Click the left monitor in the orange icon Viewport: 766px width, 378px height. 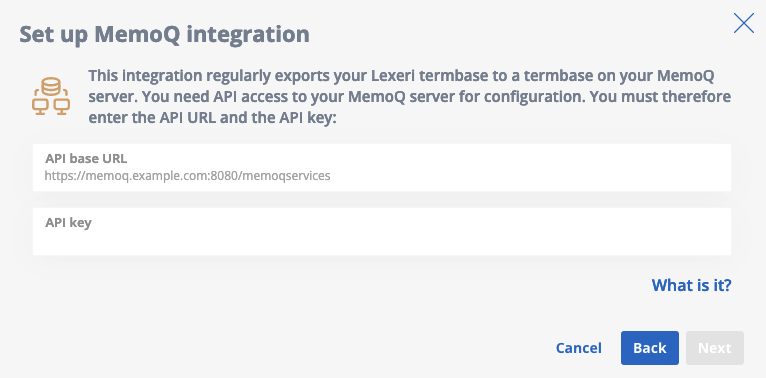click(40, 106)
